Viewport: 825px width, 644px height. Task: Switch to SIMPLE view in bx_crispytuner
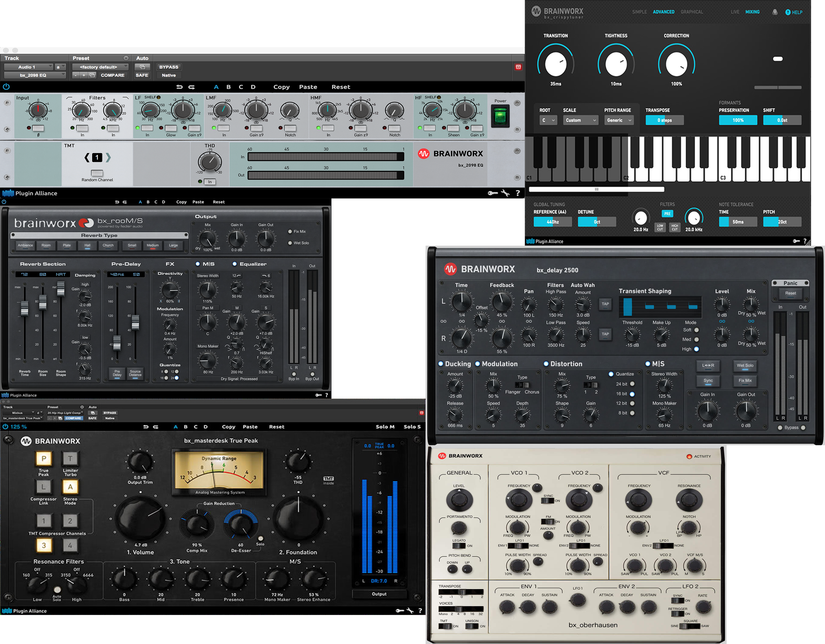pyautogui.click(x=640, y=12)
